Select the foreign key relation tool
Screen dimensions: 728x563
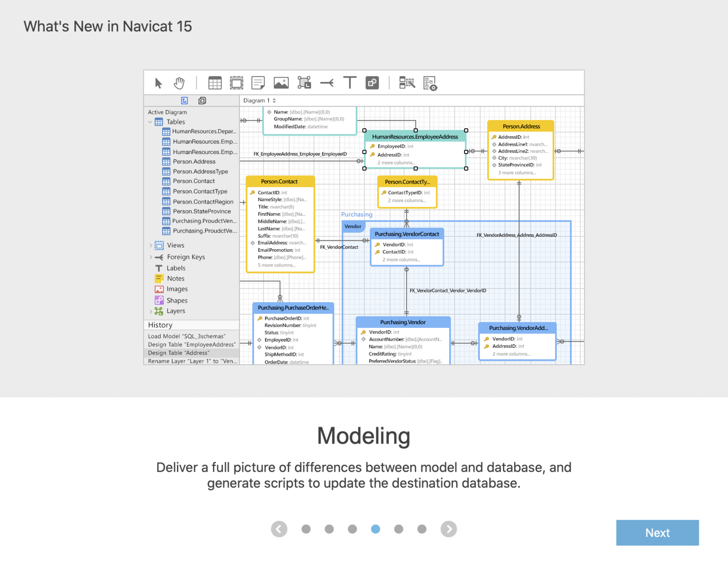coord(327,83)
